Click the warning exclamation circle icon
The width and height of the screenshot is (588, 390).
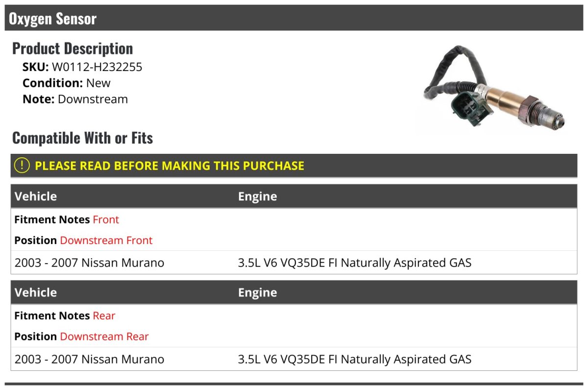click(22, 166)
